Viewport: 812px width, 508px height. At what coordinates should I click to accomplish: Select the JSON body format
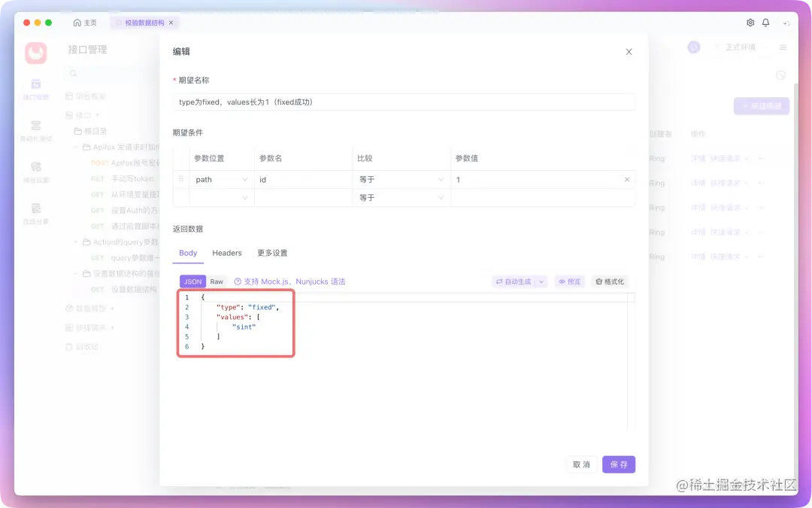[192, 281]
